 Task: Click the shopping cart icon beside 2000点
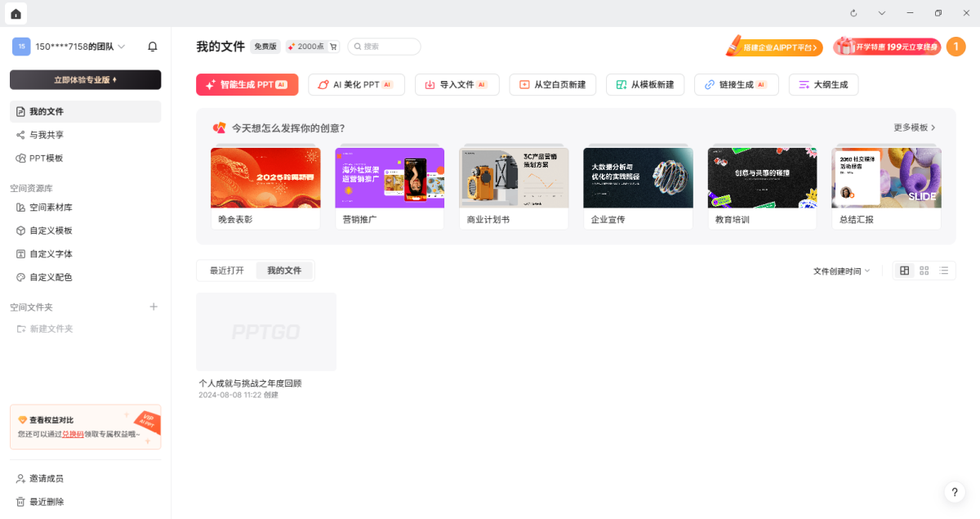pyautogui.click(x=333, y=47)
